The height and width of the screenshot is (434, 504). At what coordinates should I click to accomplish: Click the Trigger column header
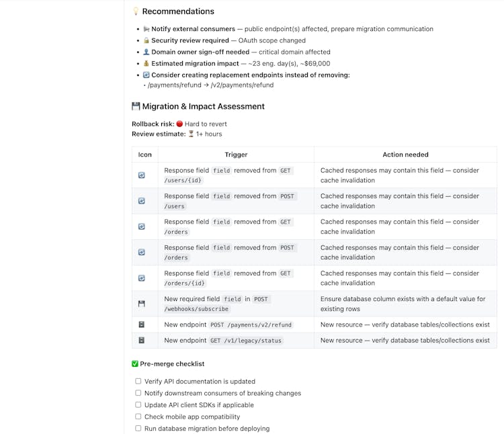tap(236, 155)
